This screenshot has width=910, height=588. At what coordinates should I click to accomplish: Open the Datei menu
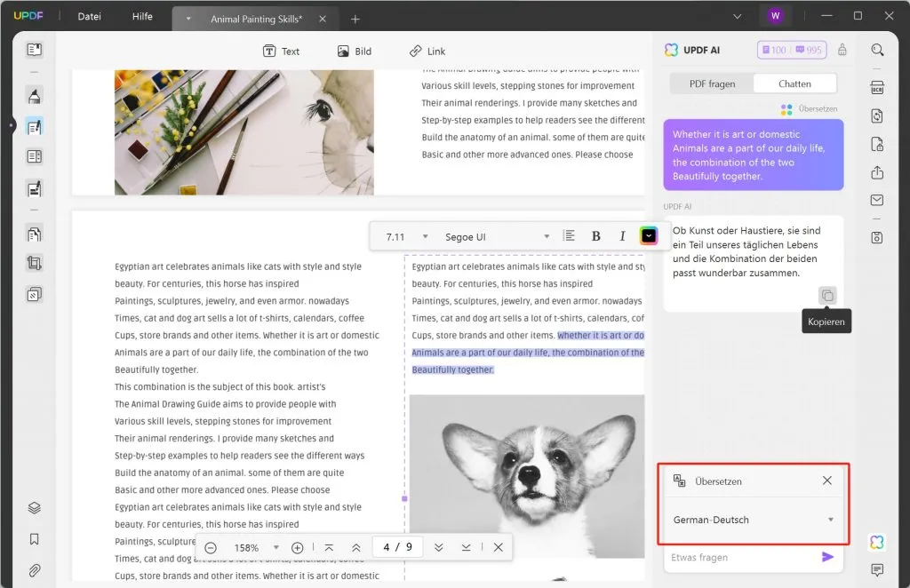(88, 16)
